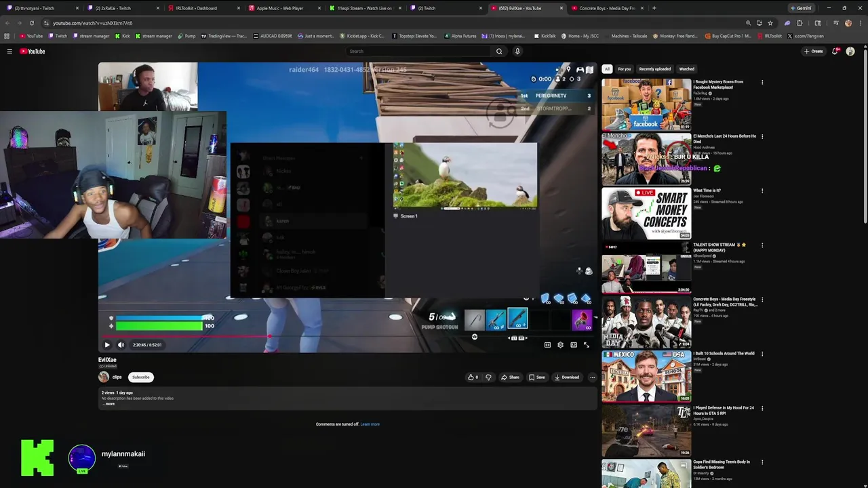This screenshot has height=488, width=868.
Task: Select the Recently uploaded chip
Action: tap(655, 69)
